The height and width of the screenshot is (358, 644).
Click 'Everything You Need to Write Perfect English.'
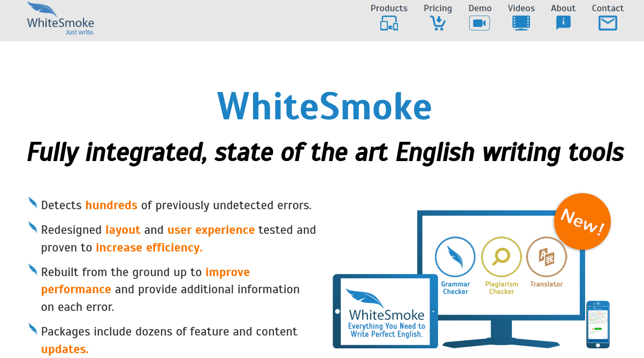tap(386, 330)
